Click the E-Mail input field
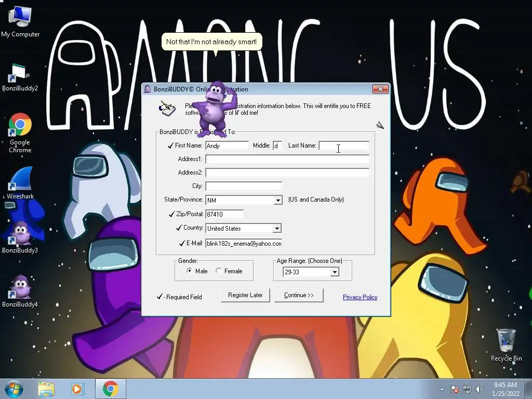Viewport: 532px width, 399px height. click(x=244, y=243)
